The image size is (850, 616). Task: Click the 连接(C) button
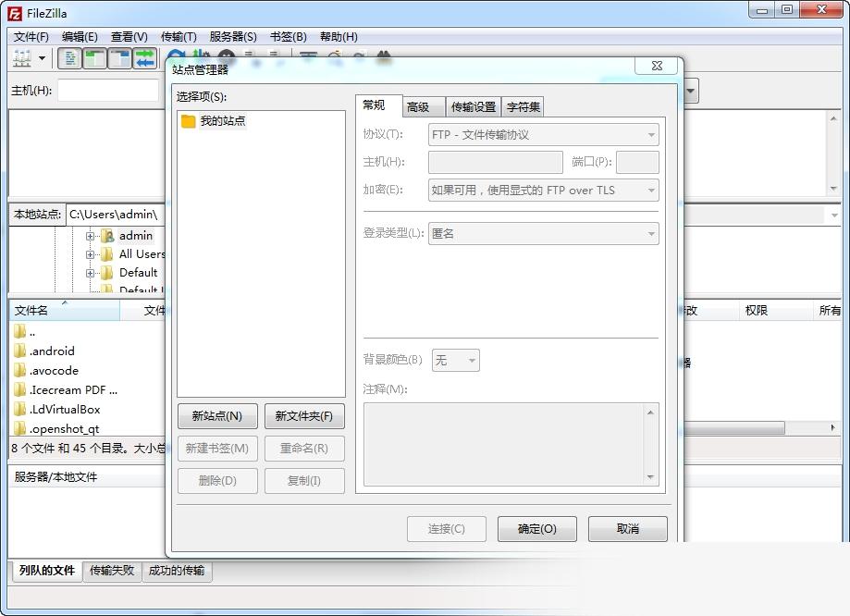(447, 529)
